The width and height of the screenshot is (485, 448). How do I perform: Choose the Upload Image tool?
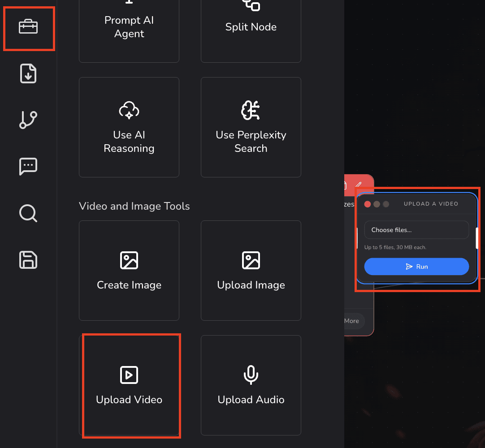pos(251,271)
